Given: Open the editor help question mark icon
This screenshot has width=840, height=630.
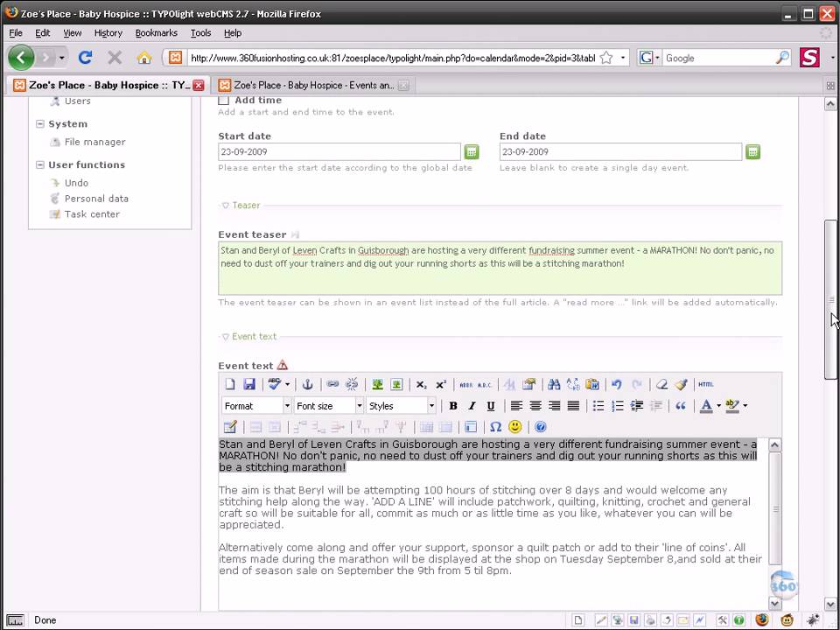Looking at the screenshot, I should tap(541, 427).
